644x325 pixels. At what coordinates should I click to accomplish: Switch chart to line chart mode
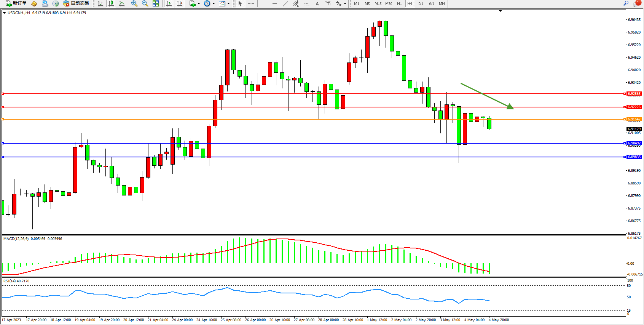[122, 3]
